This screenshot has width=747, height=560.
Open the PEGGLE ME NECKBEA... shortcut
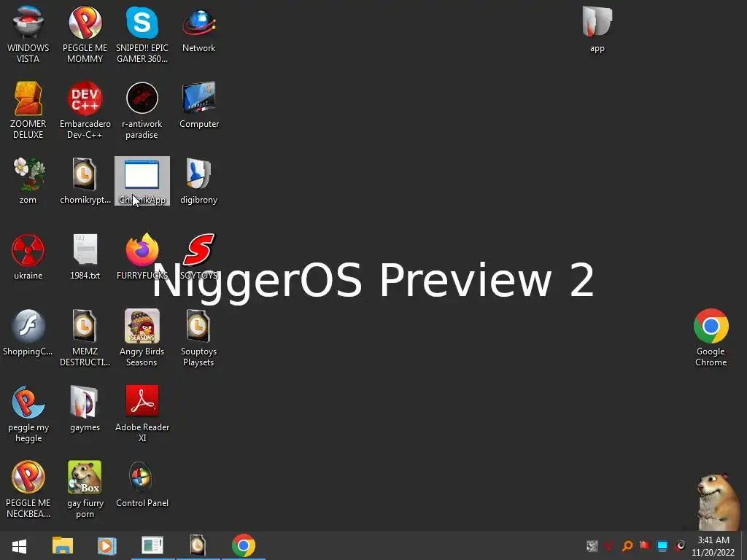[28, 489]
